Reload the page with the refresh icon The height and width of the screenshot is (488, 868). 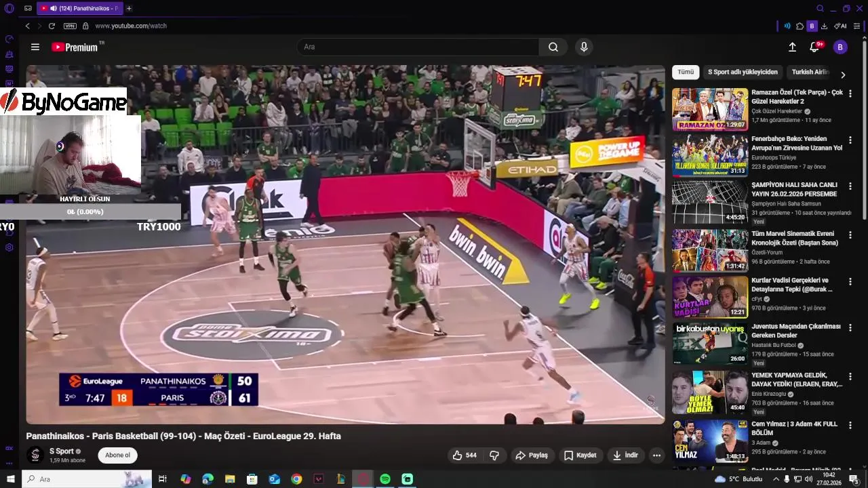52,26
